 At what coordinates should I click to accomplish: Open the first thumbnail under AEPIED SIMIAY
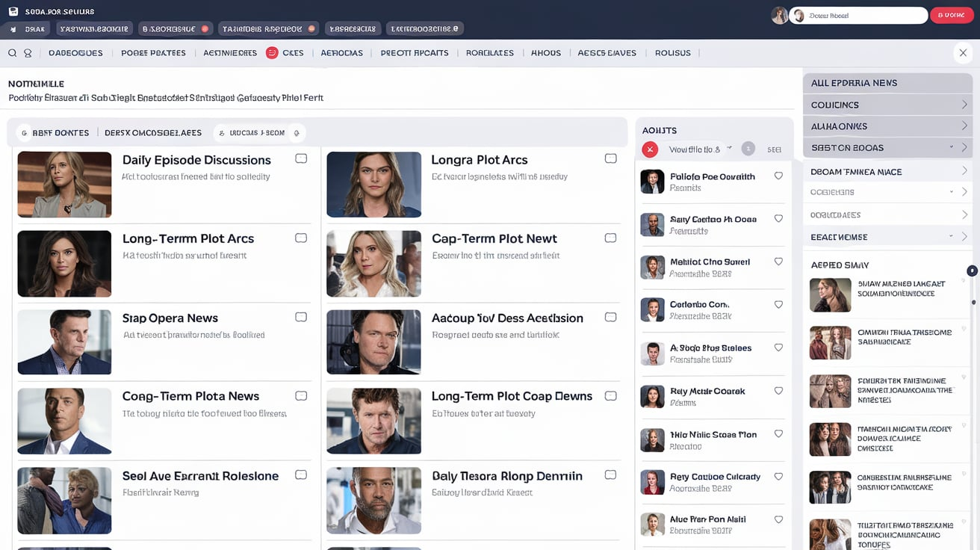coord(831,294)
